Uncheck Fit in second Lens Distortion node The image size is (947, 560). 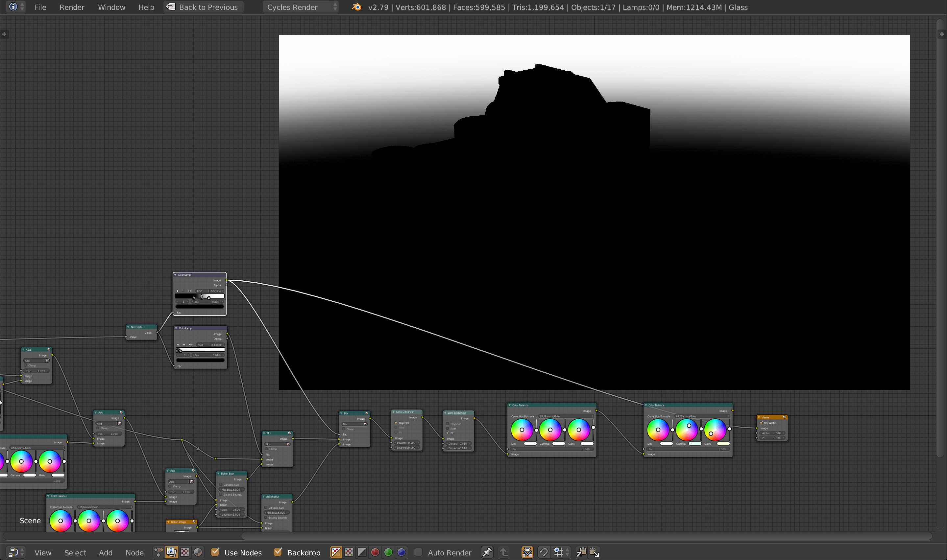pos(448,433)
